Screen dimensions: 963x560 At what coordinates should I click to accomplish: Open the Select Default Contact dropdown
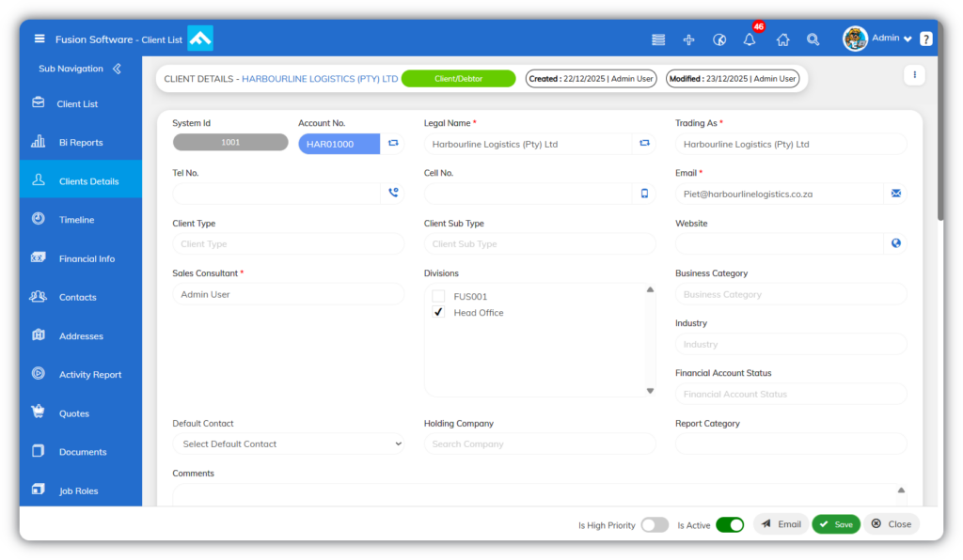(288, 444)
